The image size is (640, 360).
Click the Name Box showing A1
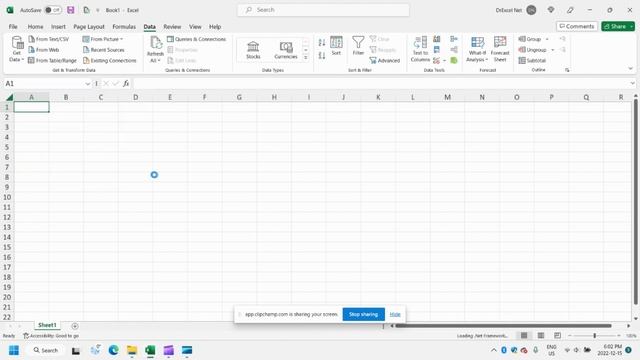[x=43, y=84]
